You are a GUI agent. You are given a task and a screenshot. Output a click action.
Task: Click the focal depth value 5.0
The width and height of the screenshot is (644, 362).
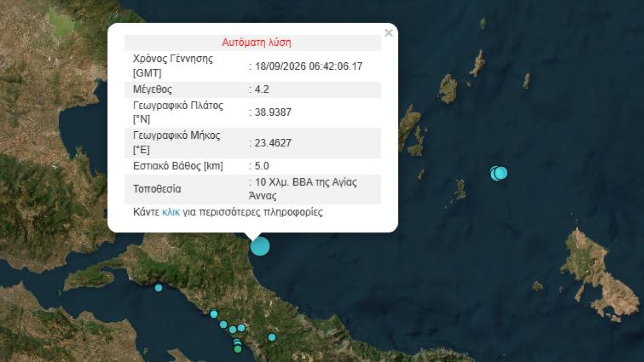coord(260,166)
